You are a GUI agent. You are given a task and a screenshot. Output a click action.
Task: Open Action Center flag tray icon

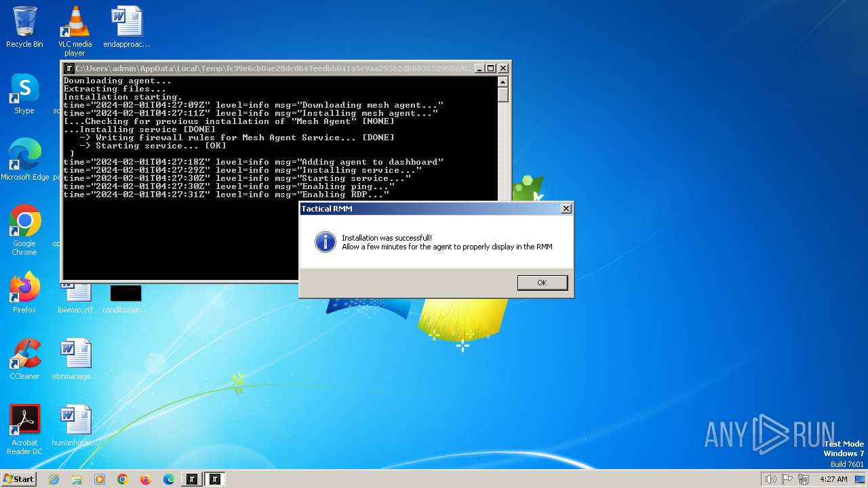coord(787,479)
